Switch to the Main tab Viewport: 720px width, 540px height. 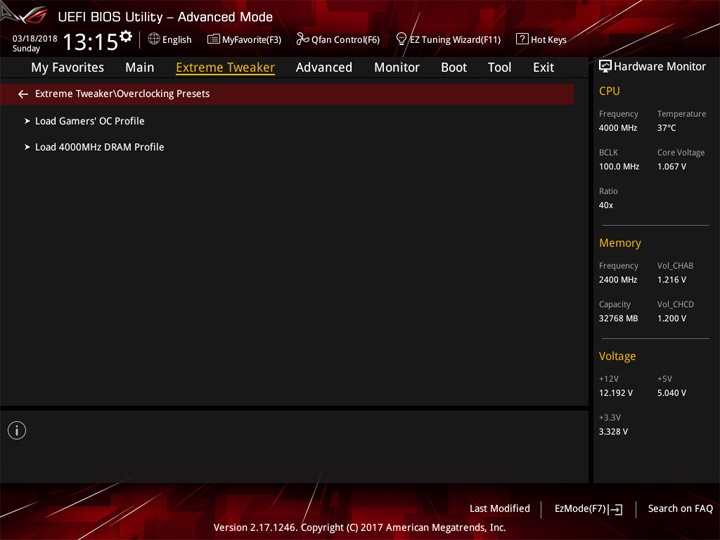pos(140,68)
